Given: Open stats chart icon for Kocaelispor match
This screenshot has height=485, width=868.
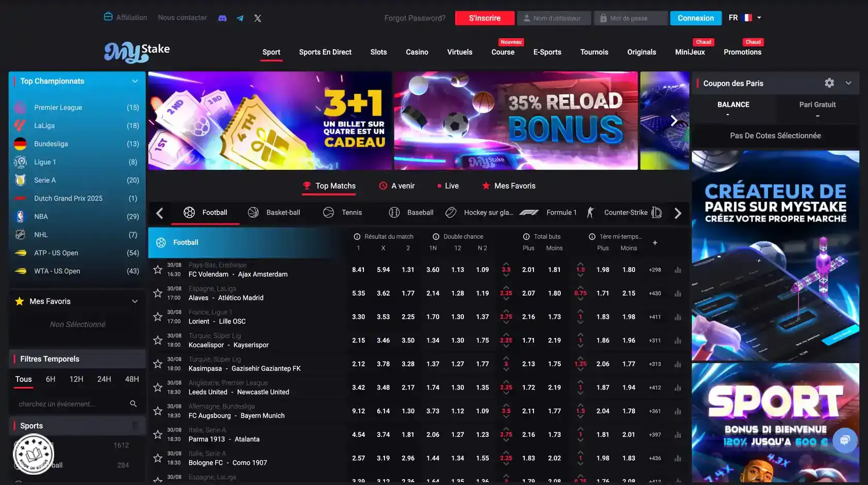Looking at the screenshot, I should [x=678, y=341].
